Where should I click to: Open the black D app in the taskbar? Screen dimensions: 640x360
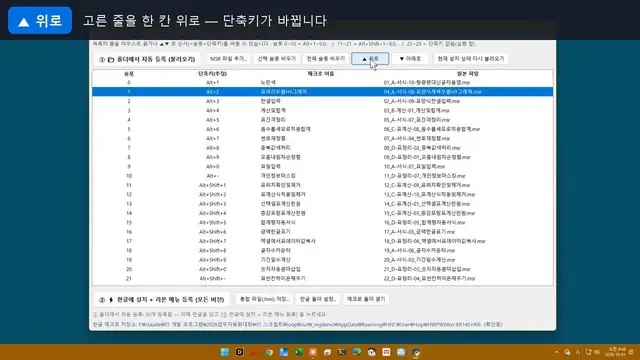240,352
